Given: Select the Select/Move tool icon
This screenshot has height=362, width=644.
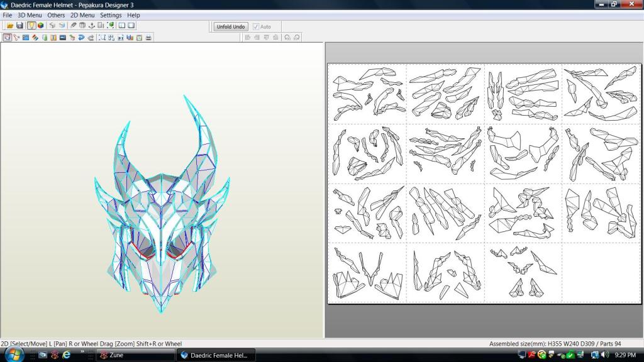Looking at the screenshot, I should pyautogui.click(x=7, y=38).
